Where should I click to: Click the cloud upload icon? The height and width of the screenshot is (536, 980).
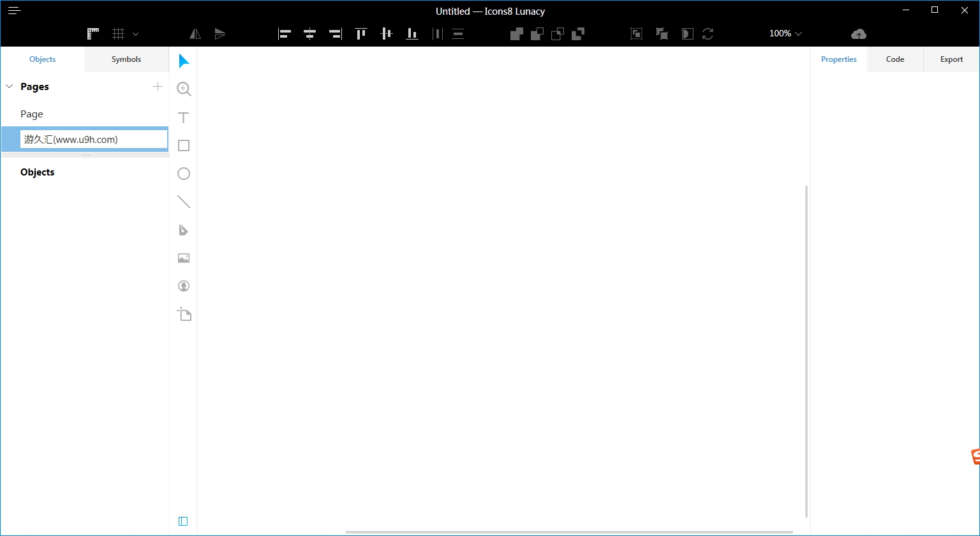pos(859,34)
